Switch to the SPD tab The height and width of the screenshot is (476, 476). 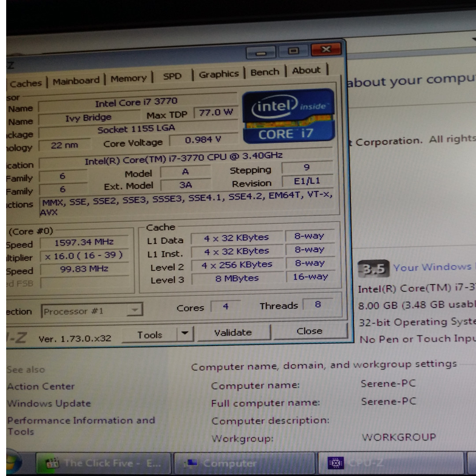coord(172,76)
